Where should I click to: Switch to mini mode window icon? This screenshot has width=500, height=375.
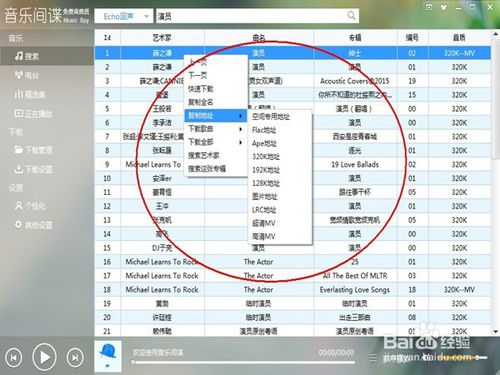[x=429, y=7]
